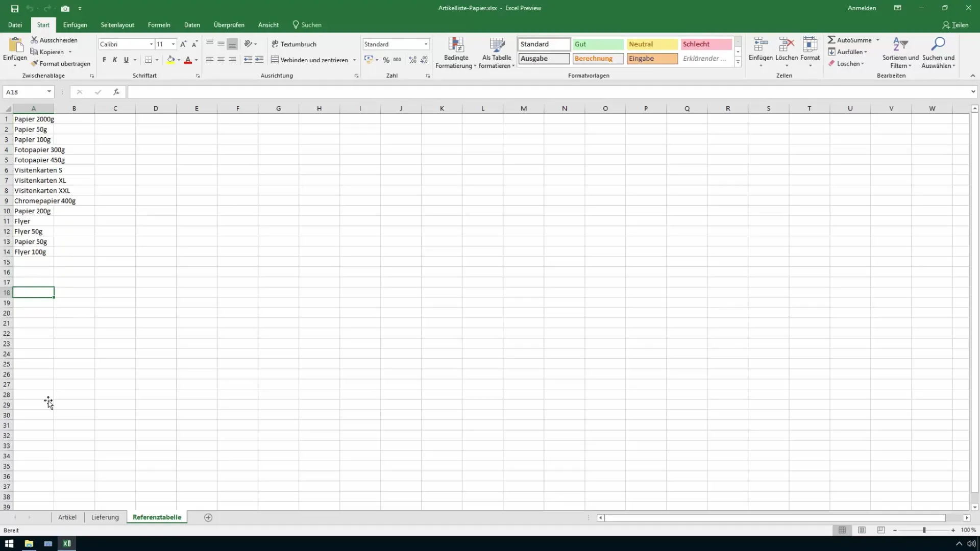Image resolution: width=980 pixels, height=551 pixels.
Task: Click the text orientation icon
Action: point(248,44)
